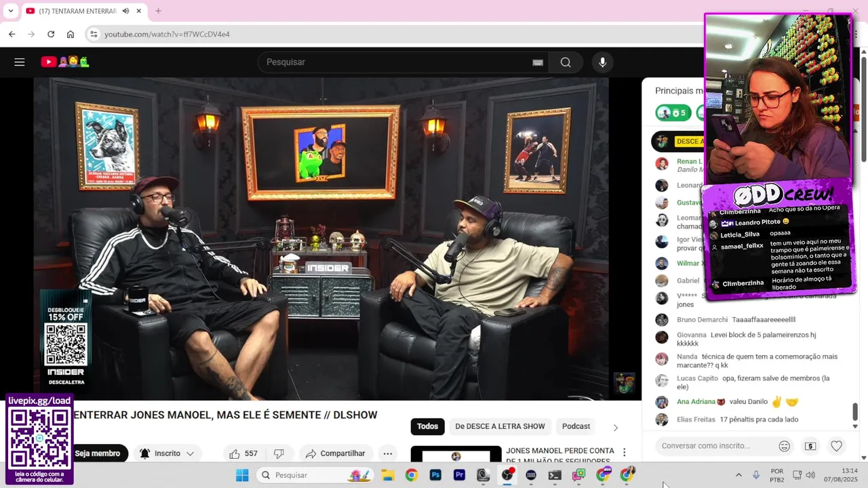Open a new browser tab
The image size is (868, 488).
pyautogui.click(x=158, y=12)
